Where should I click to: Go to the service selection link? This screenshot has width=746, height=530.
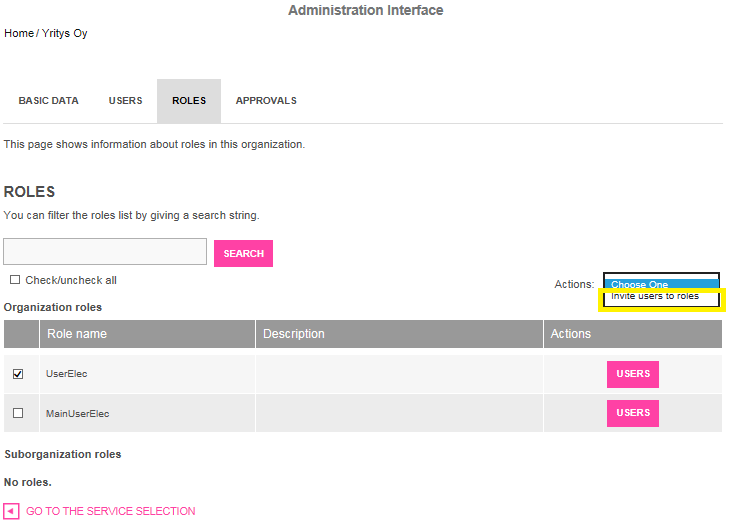(110, 511)
